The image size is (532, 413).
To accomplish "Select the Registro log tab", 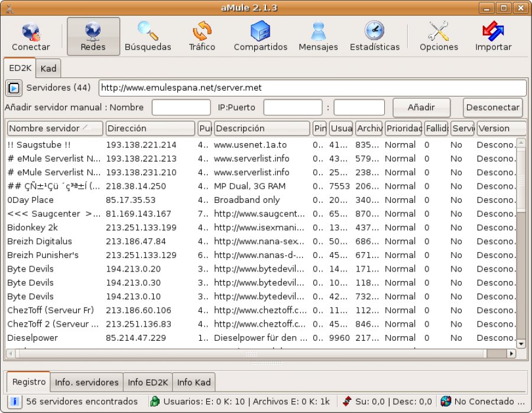I will (29, 382).
